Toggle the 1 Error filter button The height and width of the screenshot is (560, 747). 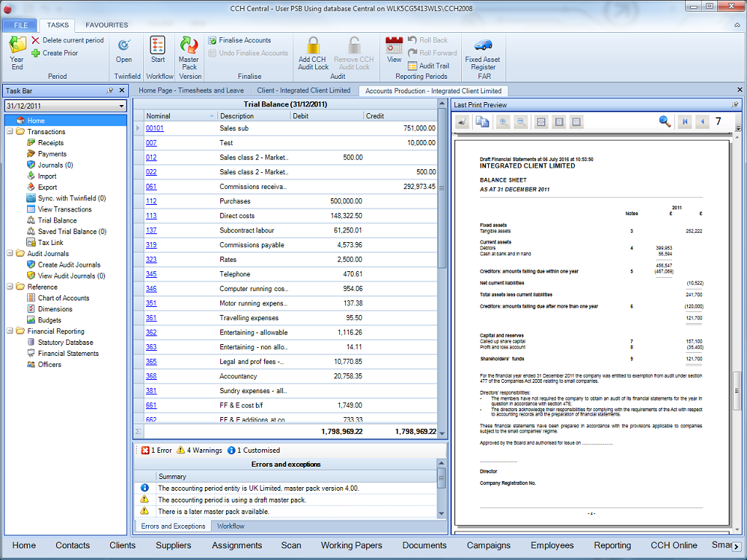tap(157, 451)
